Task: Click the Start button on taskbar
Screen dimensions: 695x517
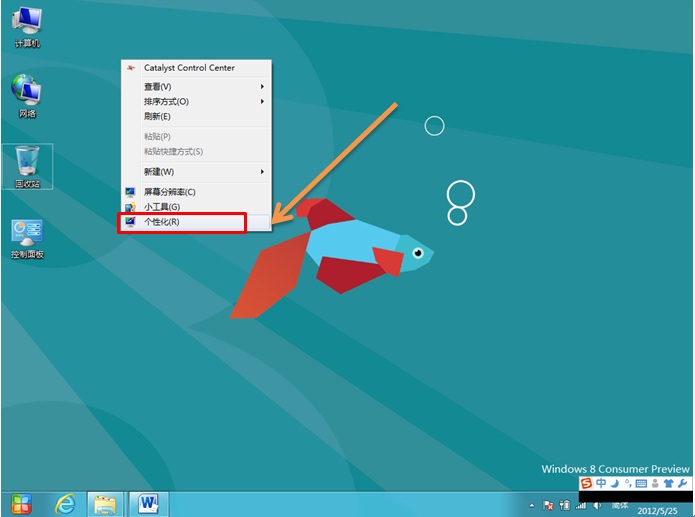Action: 21,504
